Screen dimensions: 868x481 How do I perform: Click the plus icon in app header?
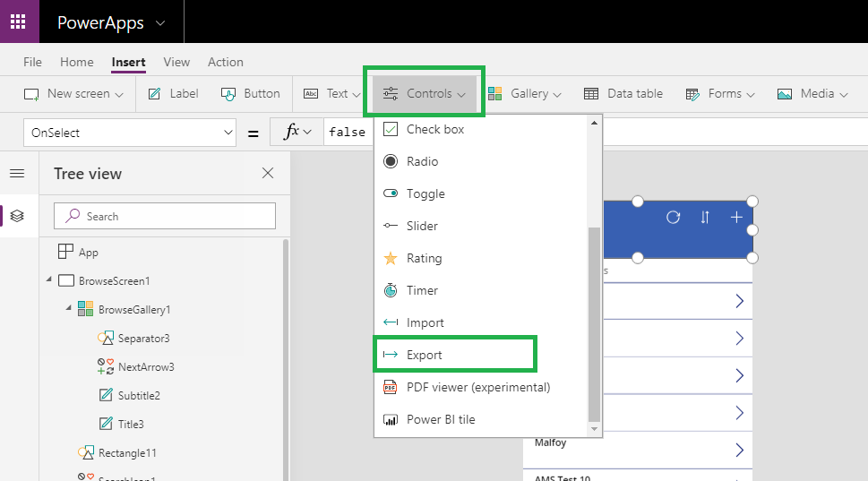(736, 218)
